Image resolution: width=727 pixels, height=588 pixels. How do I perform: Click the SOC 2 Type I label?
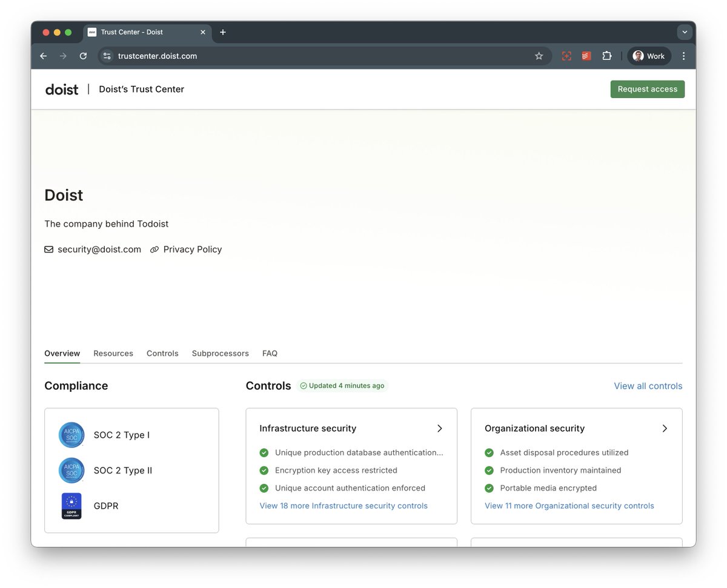coord(122,435)
